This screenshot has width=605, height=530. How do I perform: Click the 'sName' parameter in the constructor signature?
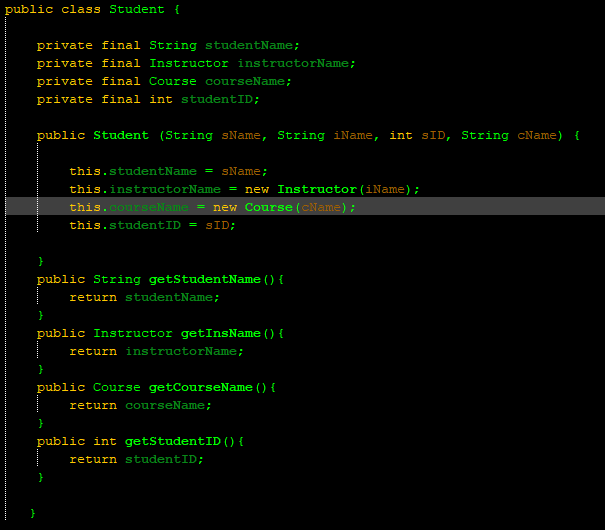coord(241,135)
